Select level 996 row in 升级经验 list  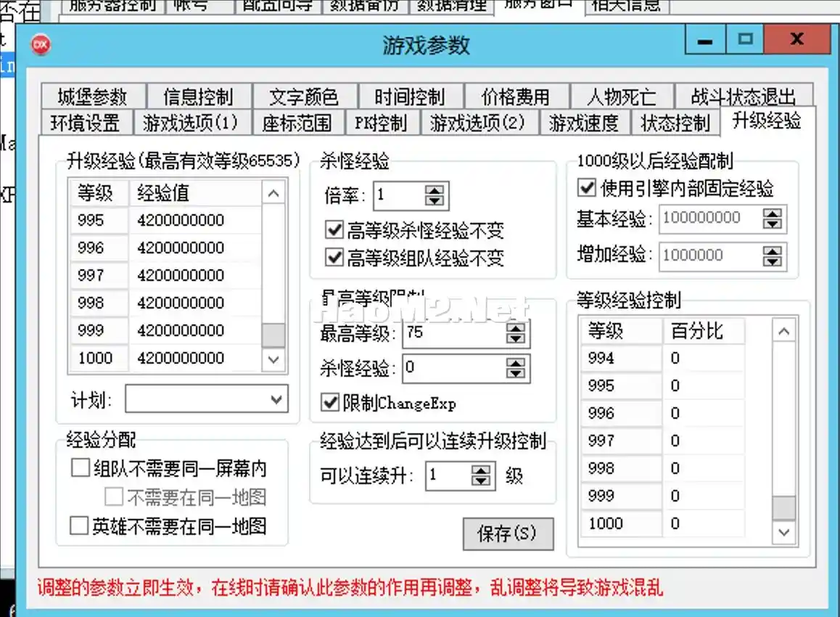tap(165, 248)
